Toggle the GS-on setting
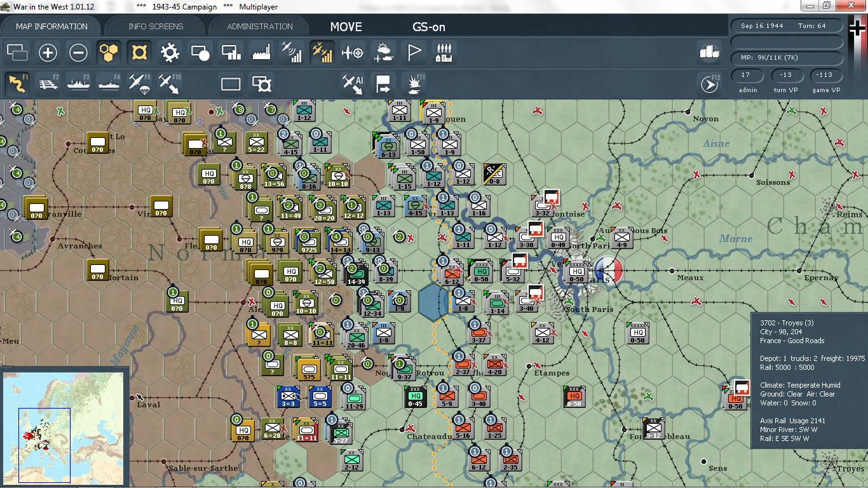868x488 pixels. tap(429, 27)
